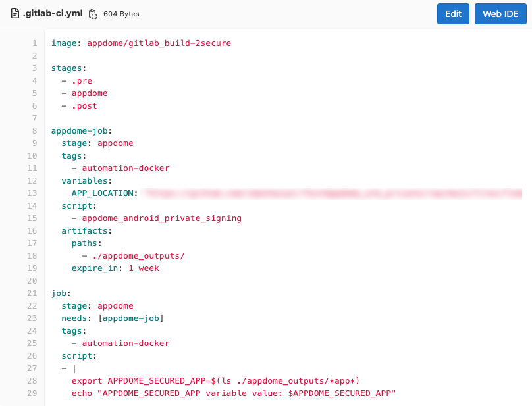
Task: Select line number 1
Action: [x=33, y=43]
